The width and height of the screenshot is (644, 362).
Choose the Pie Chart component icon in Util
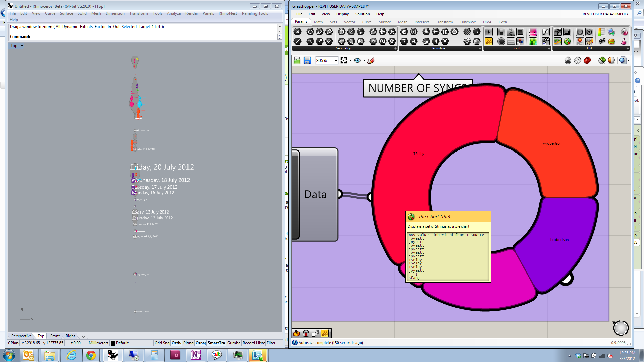coord(567,41)
